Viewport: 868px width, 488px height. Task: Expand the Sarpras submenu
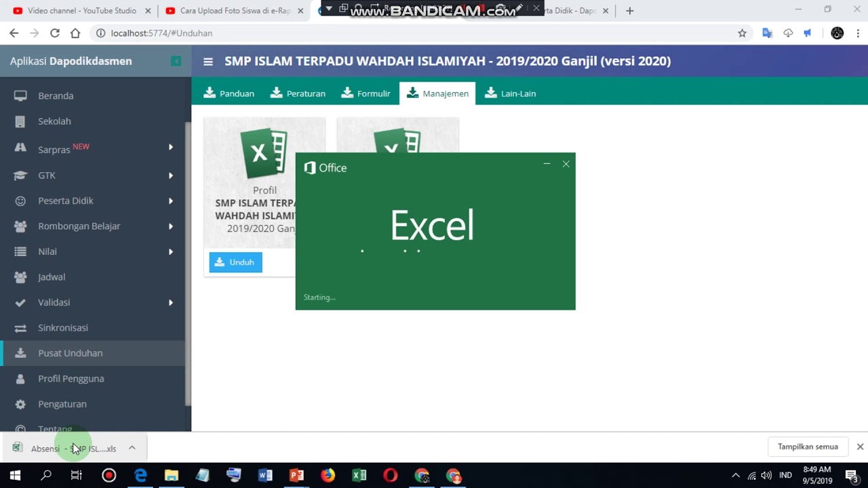171,147
